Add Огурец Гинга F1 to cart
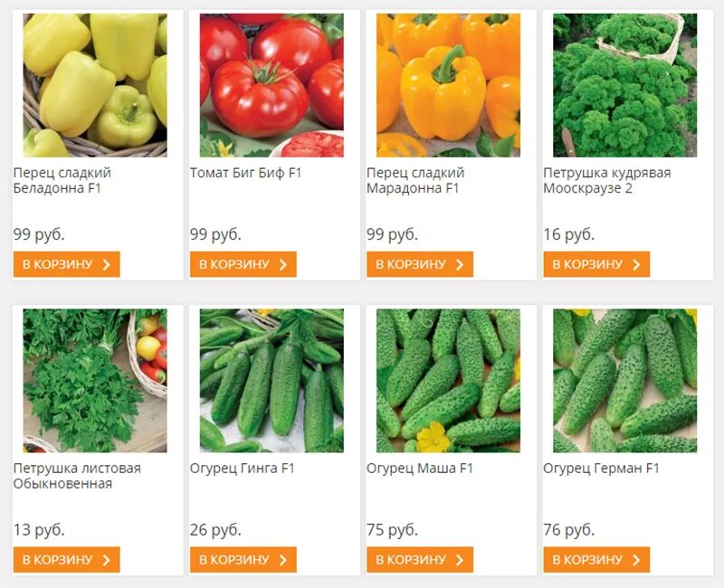Screen dimensions: 724x588 coord(243,559)
